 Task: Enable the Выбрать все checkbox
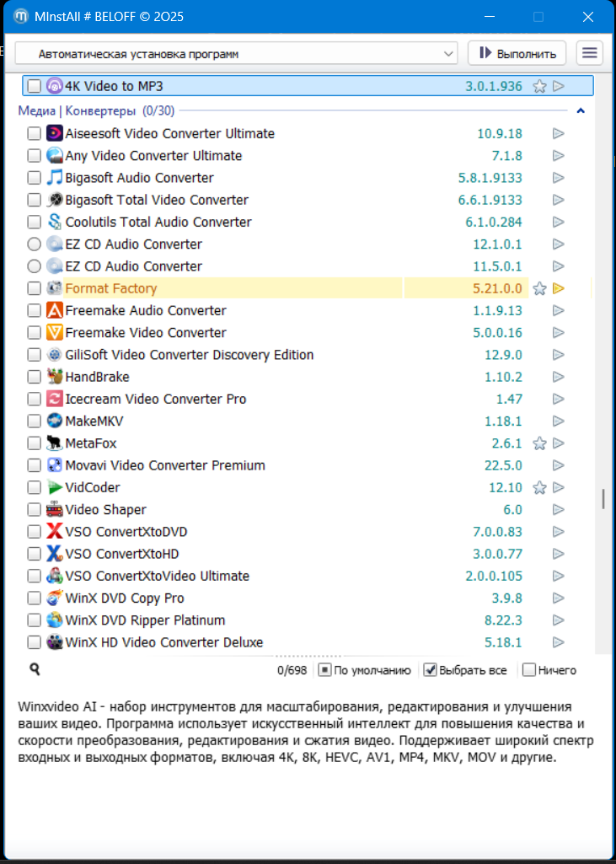click(x=430, y=670)
